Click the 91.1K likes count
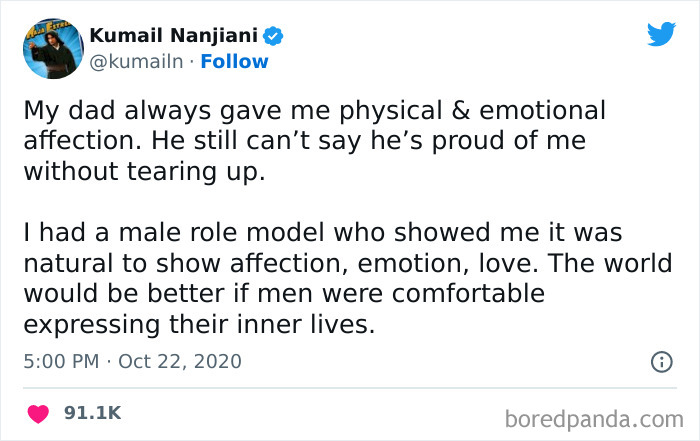Image resolution: width=700 pixels, height=441 pixels. 92,412
